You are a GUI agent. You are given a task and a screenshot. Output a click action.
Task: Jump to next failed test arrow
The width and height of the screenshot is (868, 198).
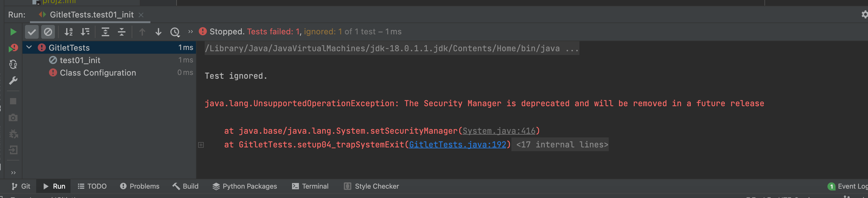click(x=158, y=32)
